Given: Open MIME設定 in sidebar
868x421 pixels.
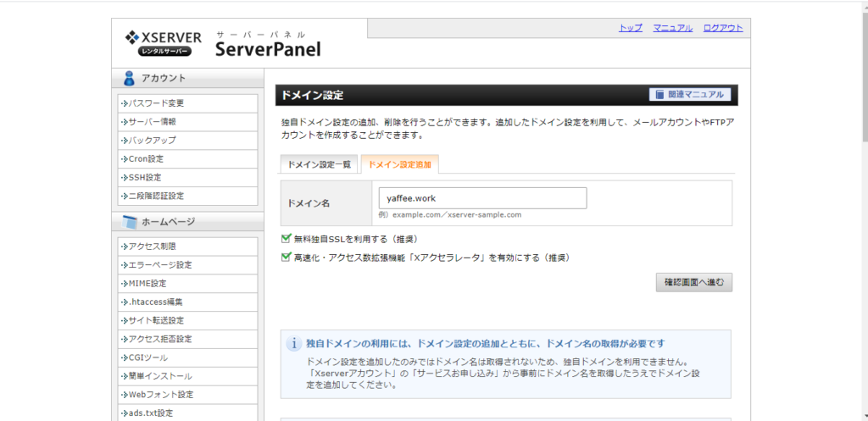Looking at the screenshot, I should coord(187,284).
